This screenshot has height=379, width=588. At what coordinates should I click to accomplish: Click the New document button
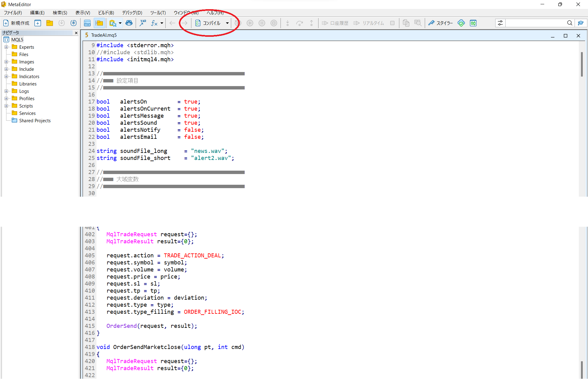(17, 23)
